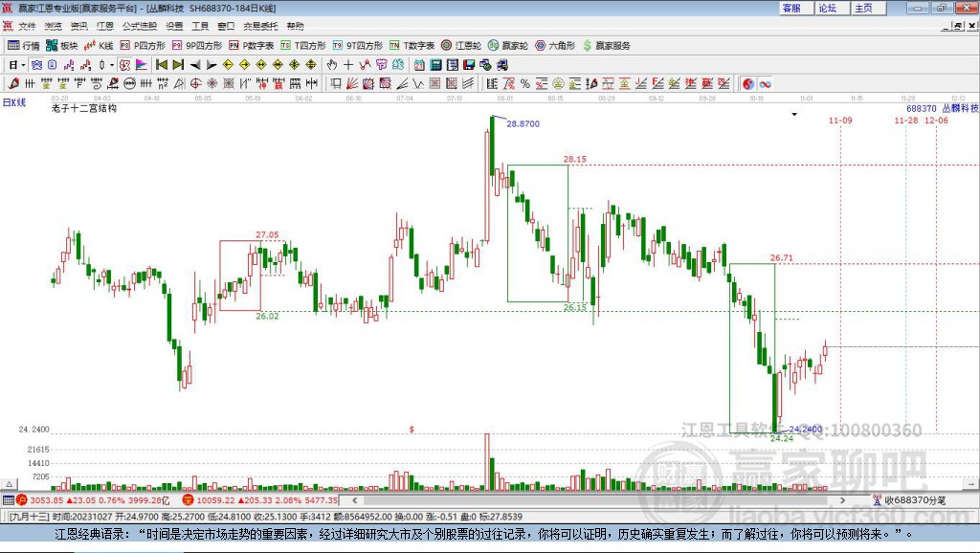Viewport: 980px width, 553px height.
Task: Jump to the last bar icon
Action: pyautogui.click(x=178, y=65)
